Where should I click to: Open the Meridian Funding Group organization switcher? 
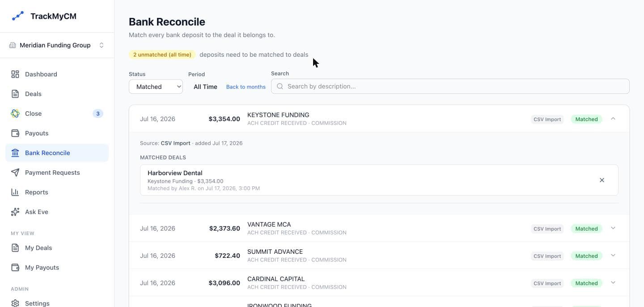point(57,45)
